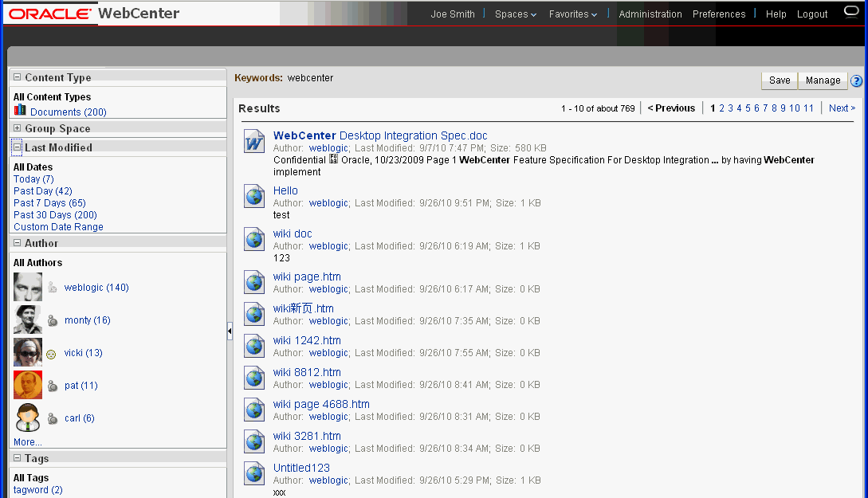Click the globe icon next to Untitled123
868x498 pixels.
(253, 473)
